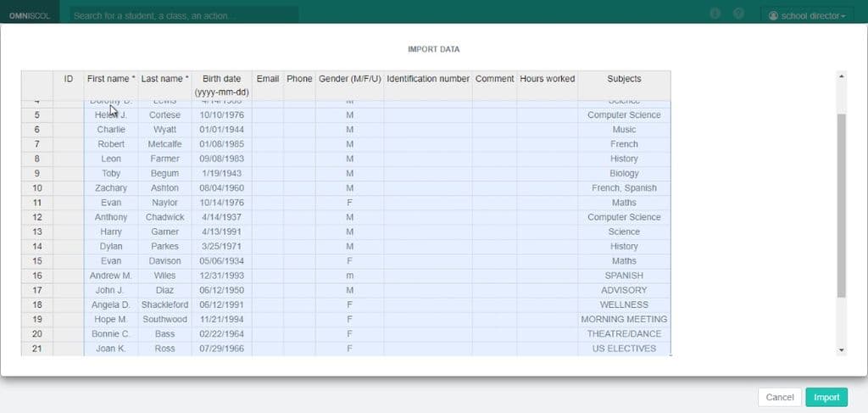The image size is (868, 413).
Task: Click the cell 'Angela D.'
Action: coord(111,305)
